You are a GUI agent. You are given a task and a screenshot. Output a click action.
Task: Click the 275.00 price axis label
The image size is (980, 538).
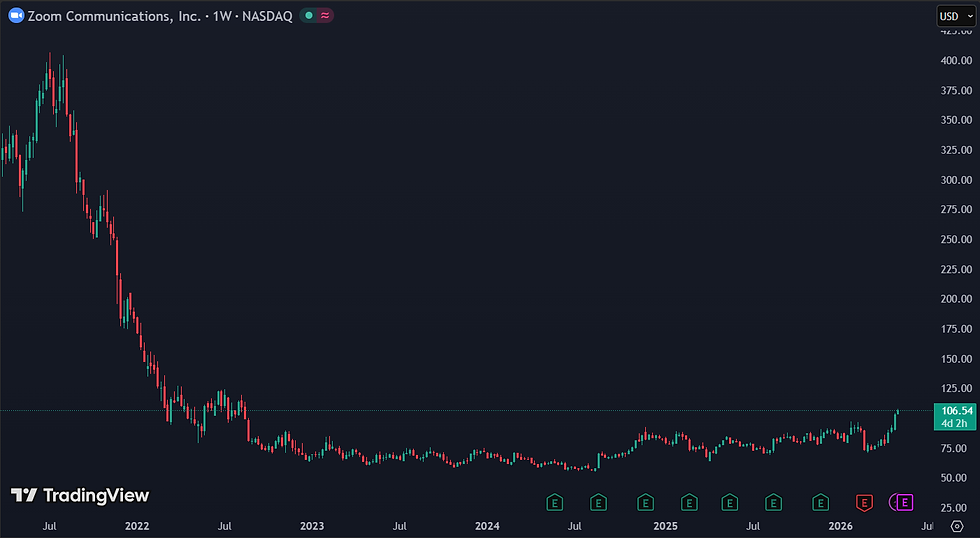[x=956, y=209]
